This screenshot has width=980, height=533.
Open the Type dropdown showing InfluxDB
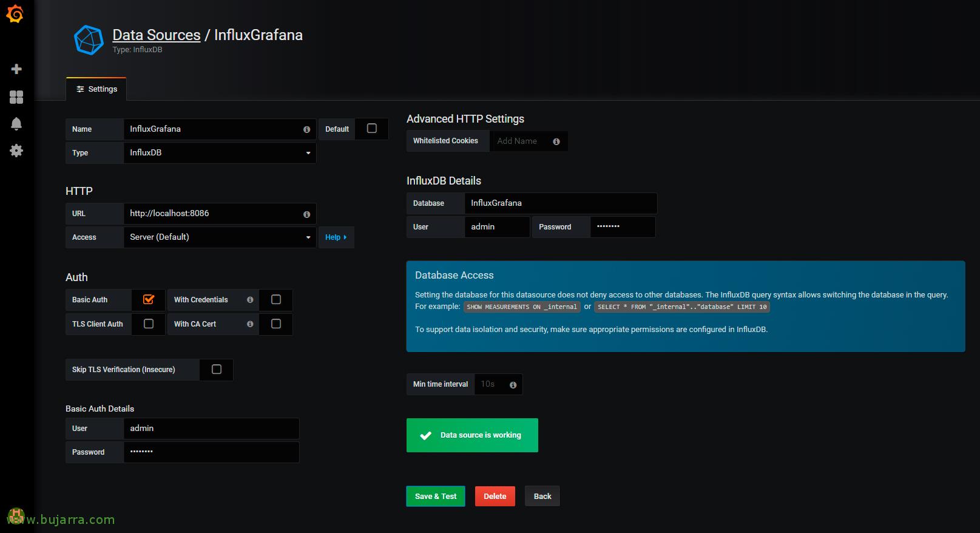[219, 153]
